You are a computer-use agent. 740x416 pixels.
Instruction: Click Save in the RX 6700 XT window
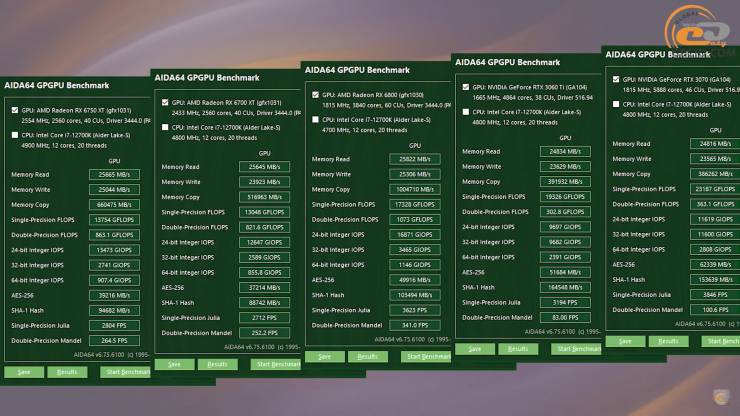174,365
